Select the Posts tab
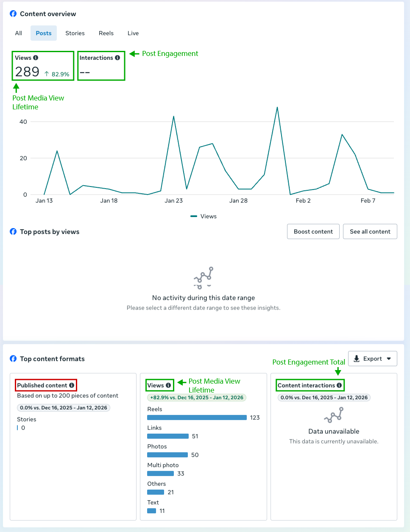Screen dimensions: 410x532 [x=44, y=33]
